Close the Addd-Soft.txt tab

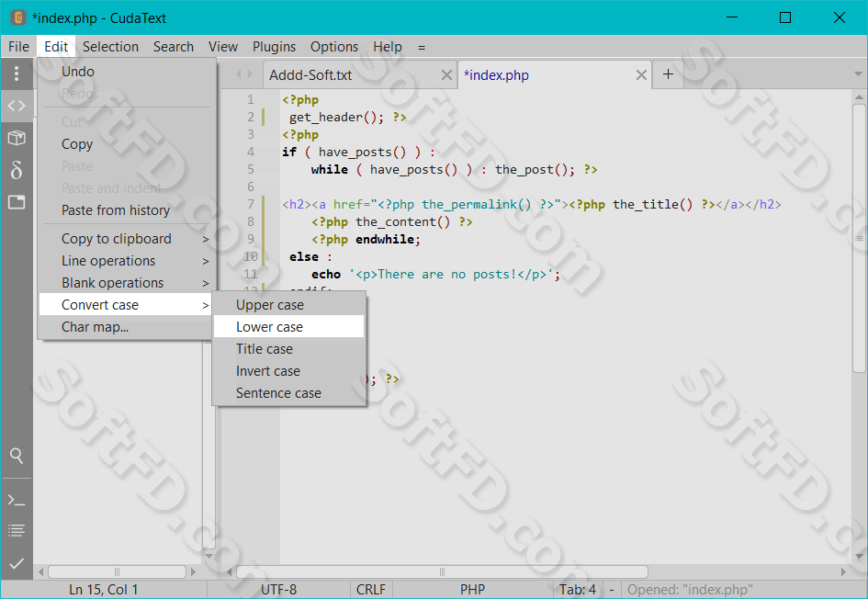click(446, 74)
